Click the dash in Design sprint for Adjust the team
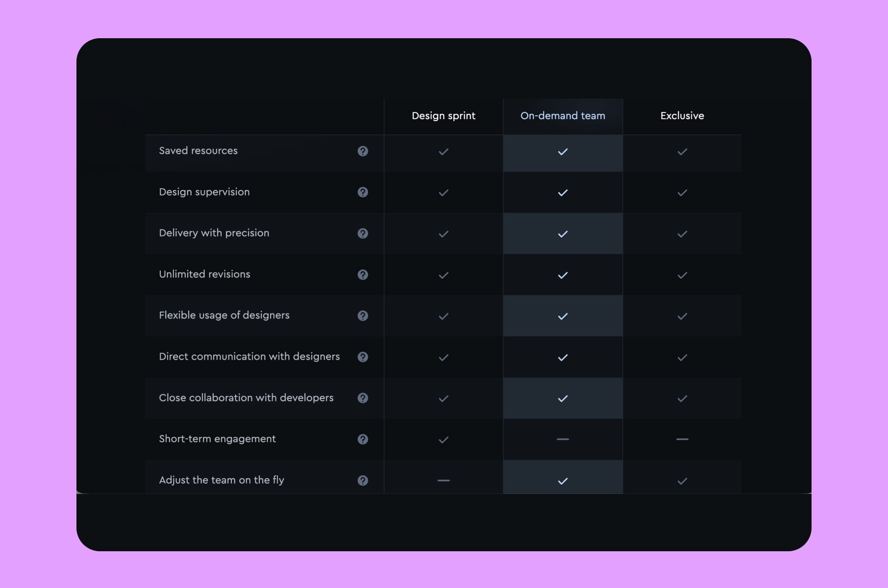This screenshot has width=888, height=588. click(443, 480)
